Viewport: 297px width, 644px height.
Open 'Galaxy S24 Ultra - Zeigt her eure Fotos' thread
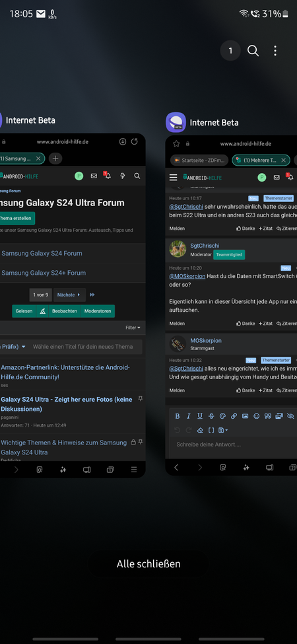[x=67, y=404]
